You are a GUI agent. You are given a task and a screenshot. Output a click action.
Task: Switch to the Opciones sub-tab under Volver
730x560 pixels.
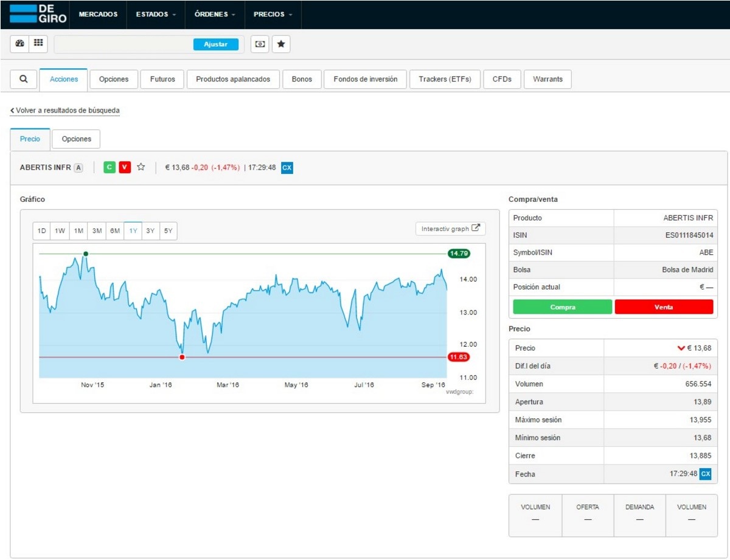coord(76,139)
